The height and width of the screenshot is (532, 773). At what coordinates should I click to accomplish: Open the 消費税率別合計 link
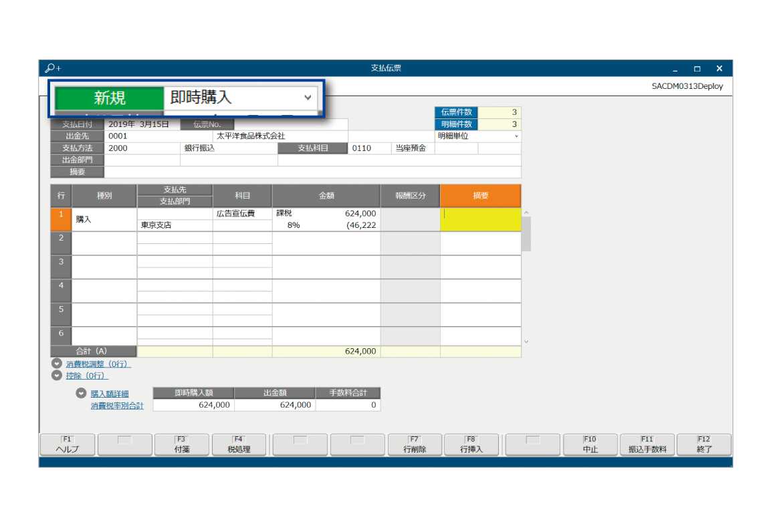tap(117, 405)
